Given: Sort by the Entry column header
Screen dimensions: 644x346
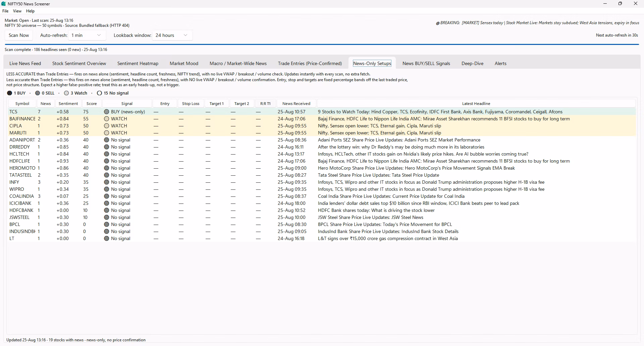Looking at the screenshot, I should click(165, 104).
